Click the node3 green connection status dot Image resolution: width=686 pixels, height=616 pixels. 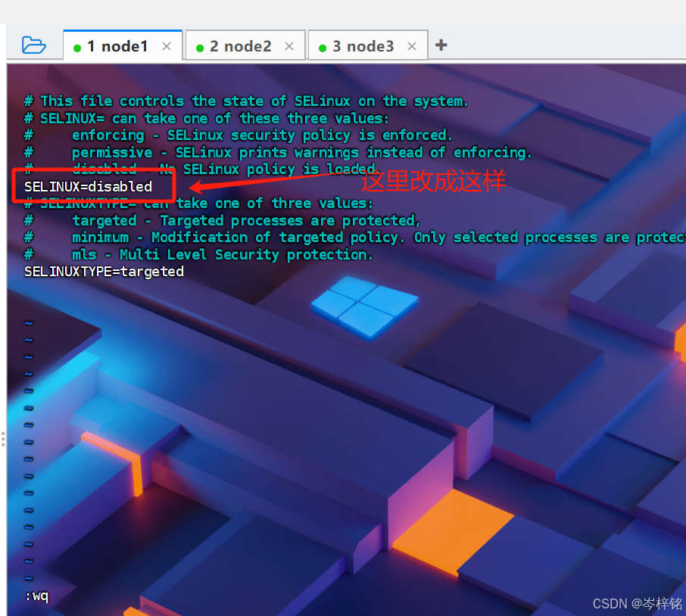point(323,48)
